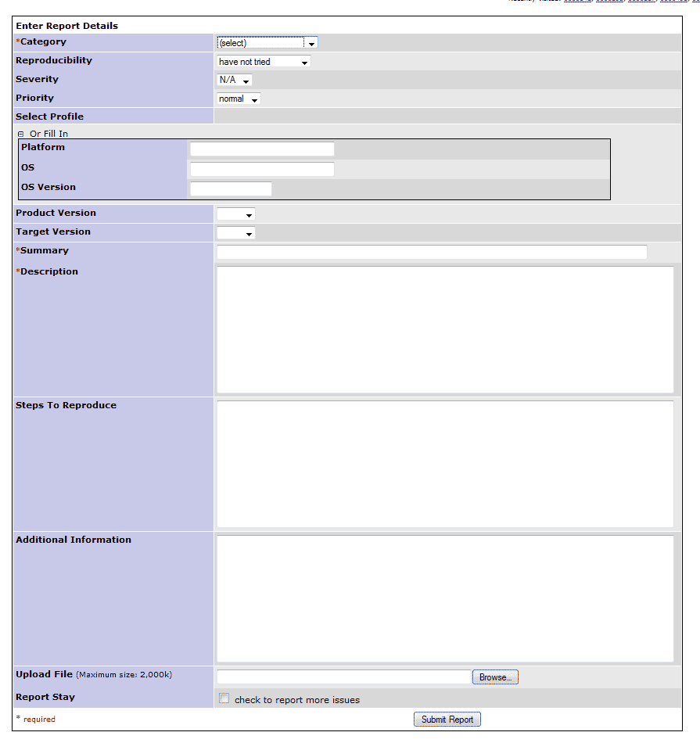
Task: Open the Product Version dropdown
Action: 235,214
